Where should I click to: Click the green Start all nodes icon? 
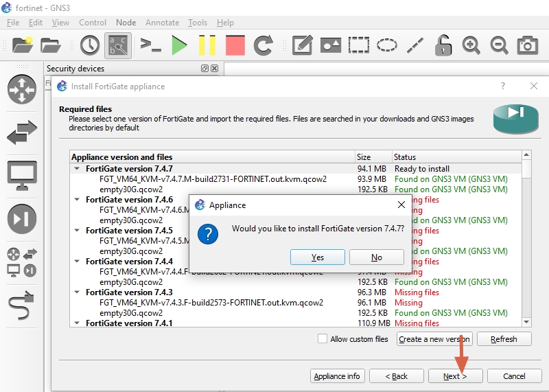click(x=179, y=45)
